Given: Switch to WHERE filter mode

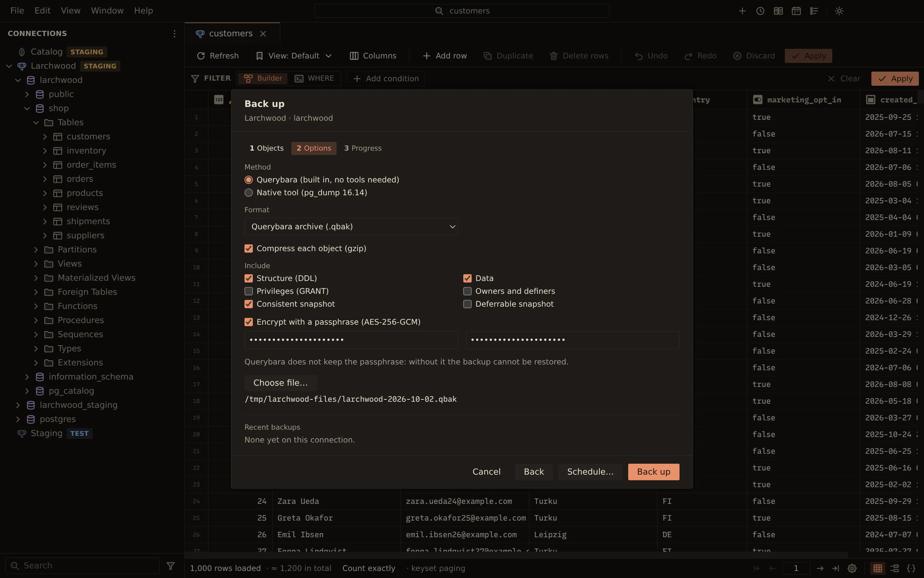Looking at the screenshot, I should (x=314, y=78).
